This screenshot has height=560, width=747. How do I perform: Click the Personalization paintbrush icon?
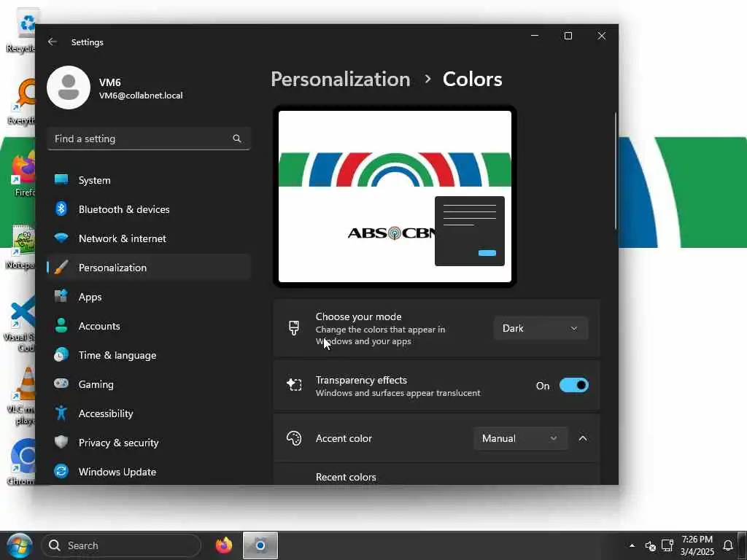coord(61,267)
